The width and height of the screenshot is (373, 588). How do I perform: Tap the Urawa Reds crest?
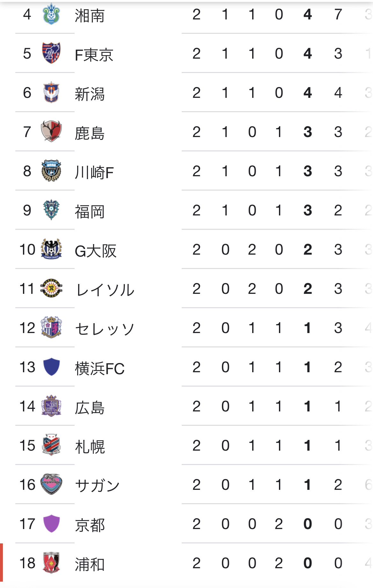pos(51,563)
